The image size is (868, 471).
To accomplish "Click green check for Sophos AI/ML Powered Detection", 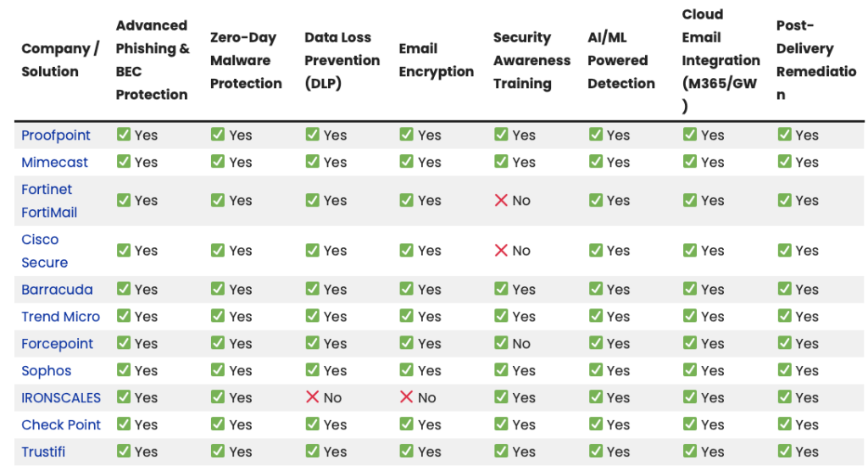I will 596,370.
